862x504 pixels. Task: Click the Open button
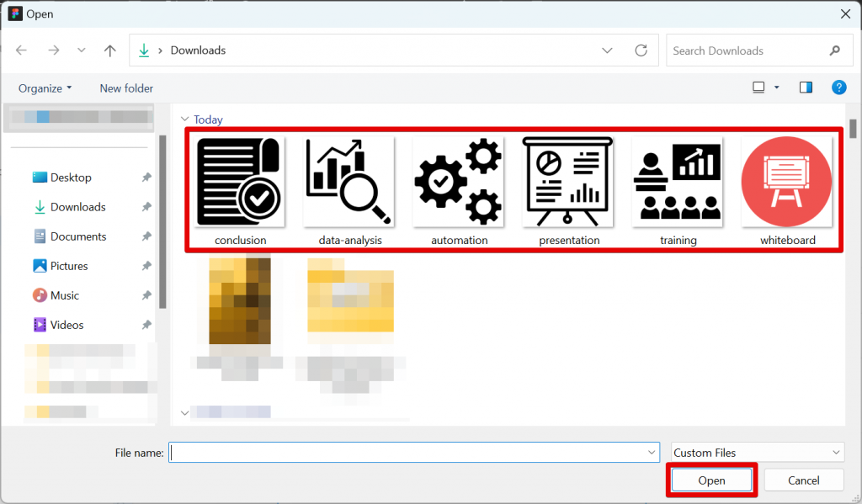[711, 480]
